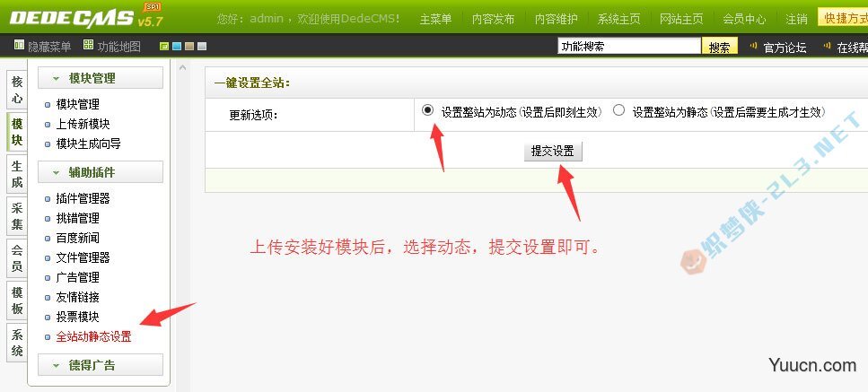Expand the 德得广告 section header
Screen dimensions: 868x392
(x=101, y=365)
